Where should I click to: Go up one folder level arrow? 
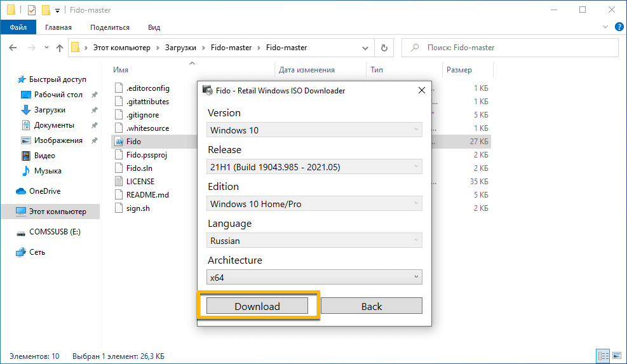point(60,48)
